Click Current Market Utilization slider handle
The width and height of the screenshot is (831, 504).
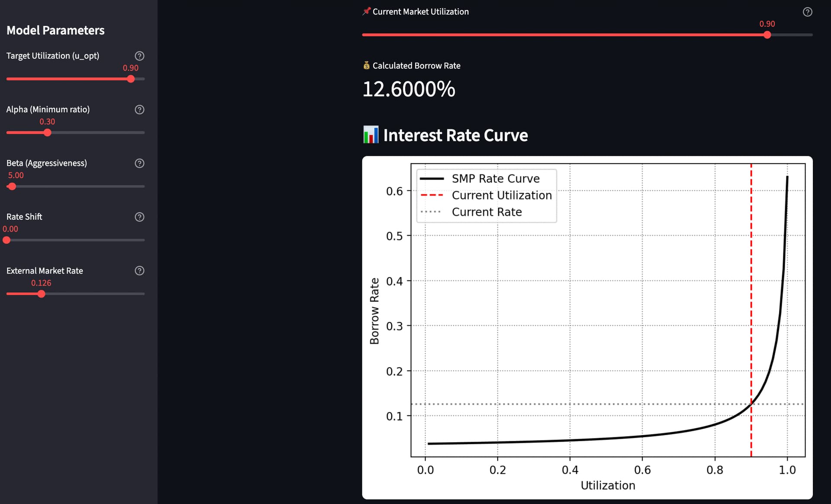click(x=767, y=35)
